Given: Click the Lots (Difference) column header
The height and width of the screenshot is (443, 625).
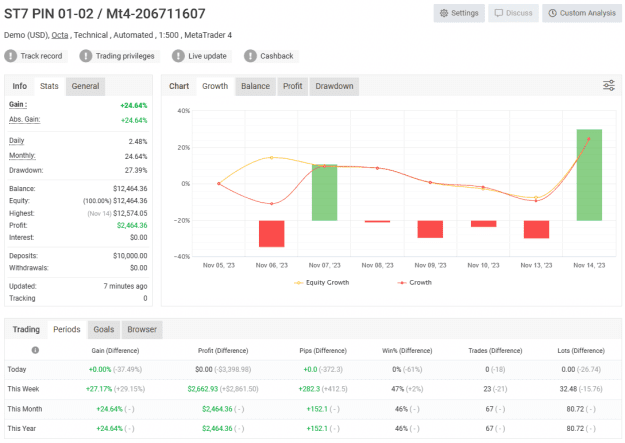Looking at the screenshot, I should (x=581, y=350).
